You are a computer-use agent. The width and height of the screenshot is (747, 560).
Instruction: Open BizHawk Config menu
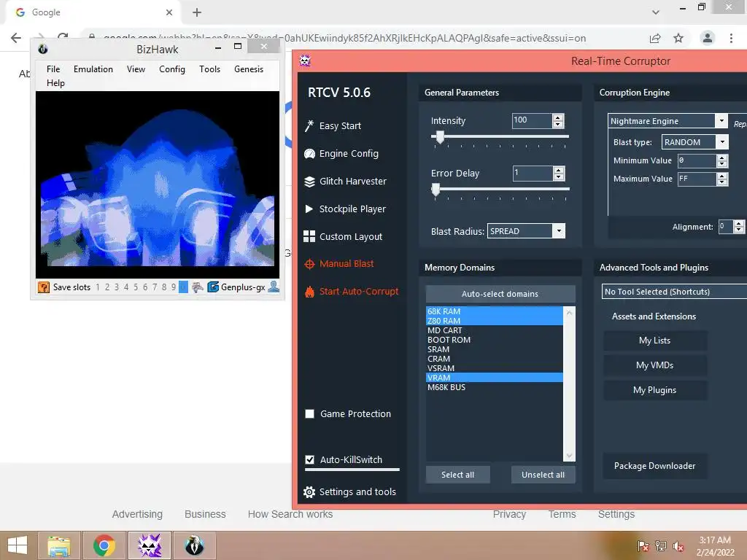pyautogui.click(x=172, y=69)
